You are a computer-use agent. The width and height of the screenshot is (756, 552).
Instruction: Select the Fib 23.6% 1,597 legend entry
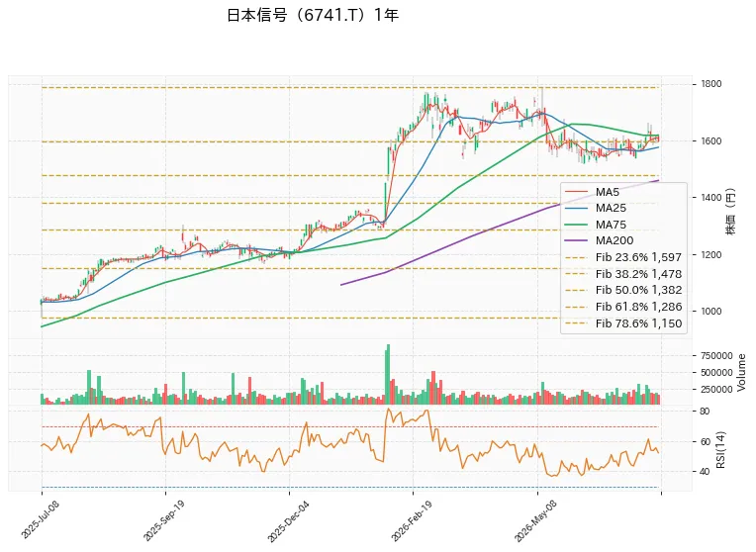pyautogui.click(x=623, y=257)
